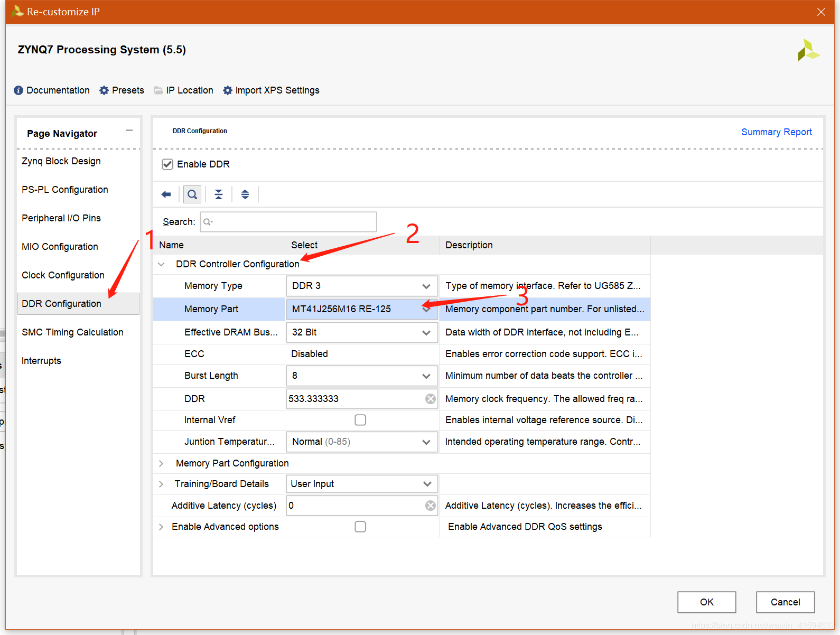Click the OK button
Screen dimensions: 840x635
click(707, 602)
